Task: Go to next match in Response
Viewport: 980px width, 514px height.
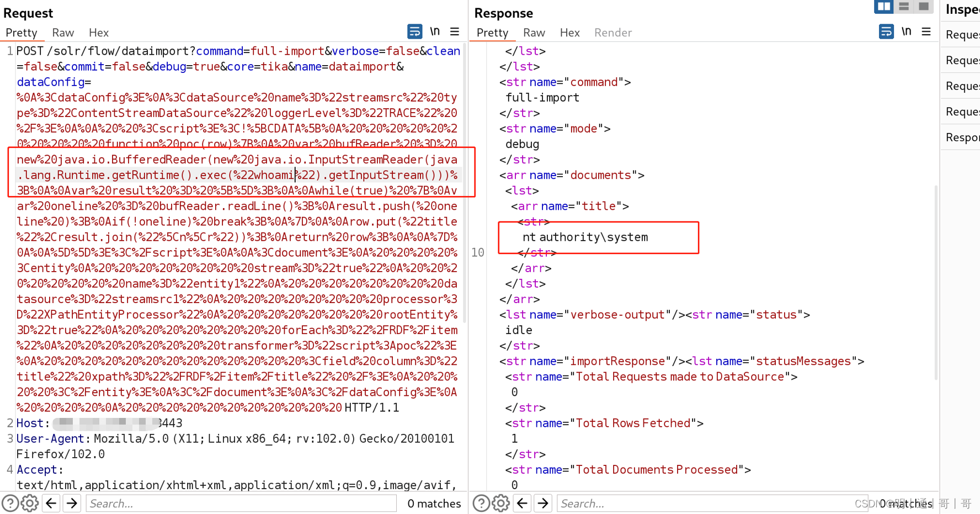Action: pos(543,504)
